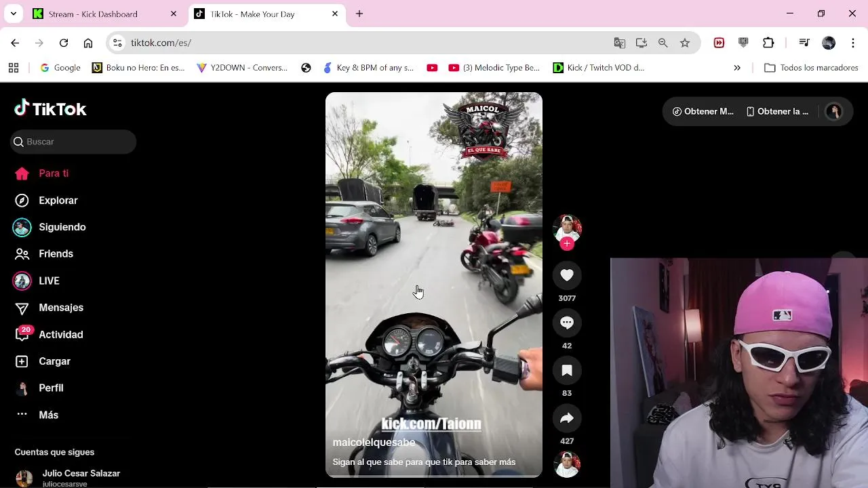Open the globe bookmark icon

(x=307, y=68)
